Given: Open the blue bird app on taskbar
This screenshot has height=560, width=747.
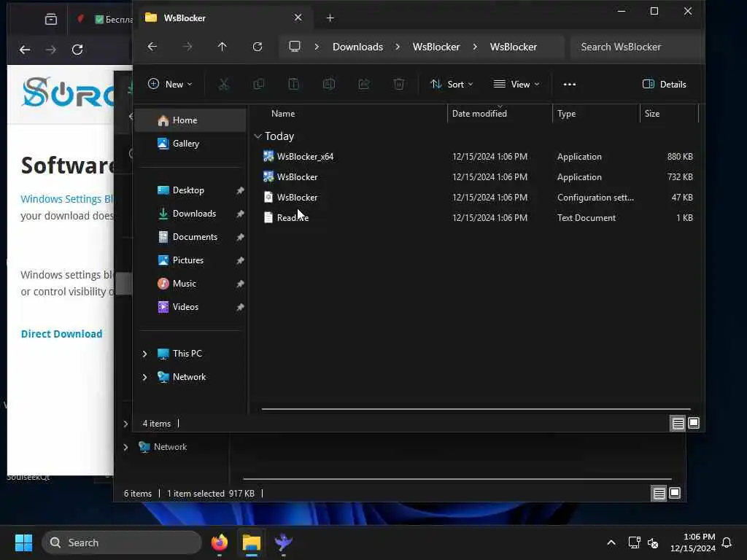Looking at the screenshot, I should (284, 542).
